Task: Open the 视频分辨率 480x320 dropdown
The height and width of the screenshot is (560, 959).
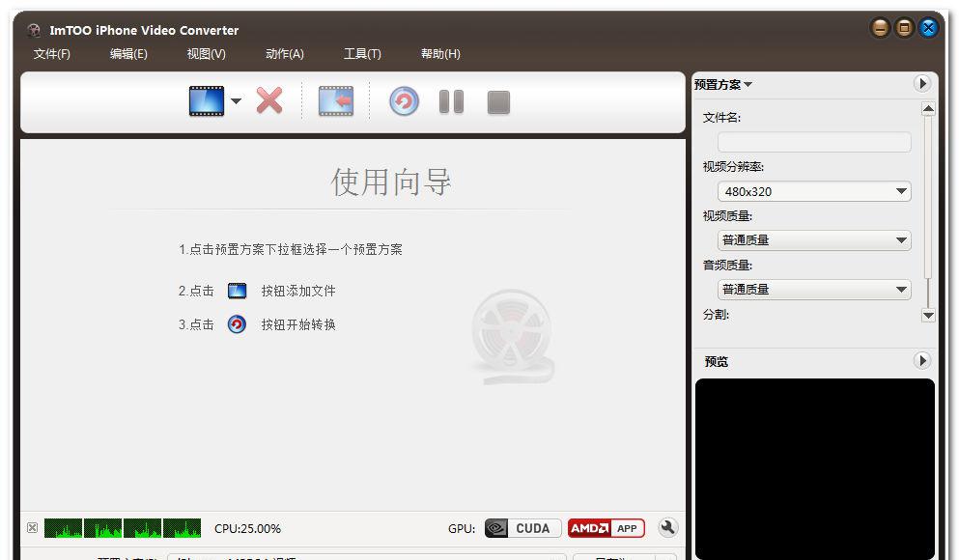Action: tap(814, 191)
